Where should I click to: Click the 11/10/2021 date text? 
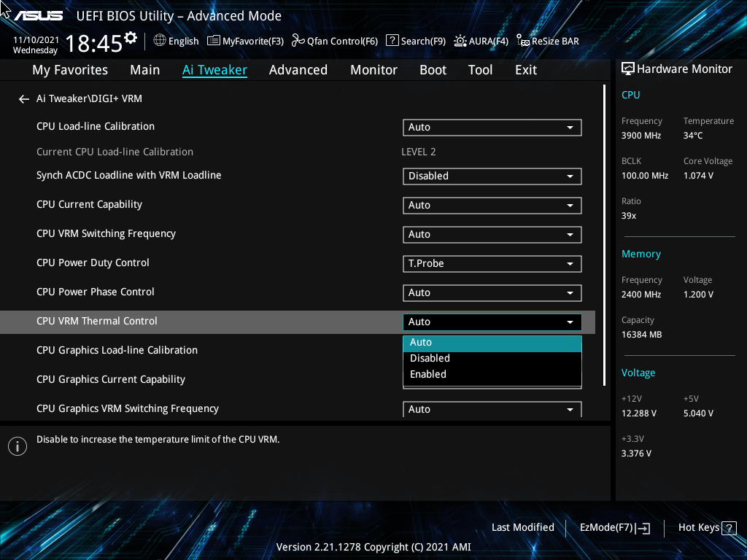click(x=36, y=40)
